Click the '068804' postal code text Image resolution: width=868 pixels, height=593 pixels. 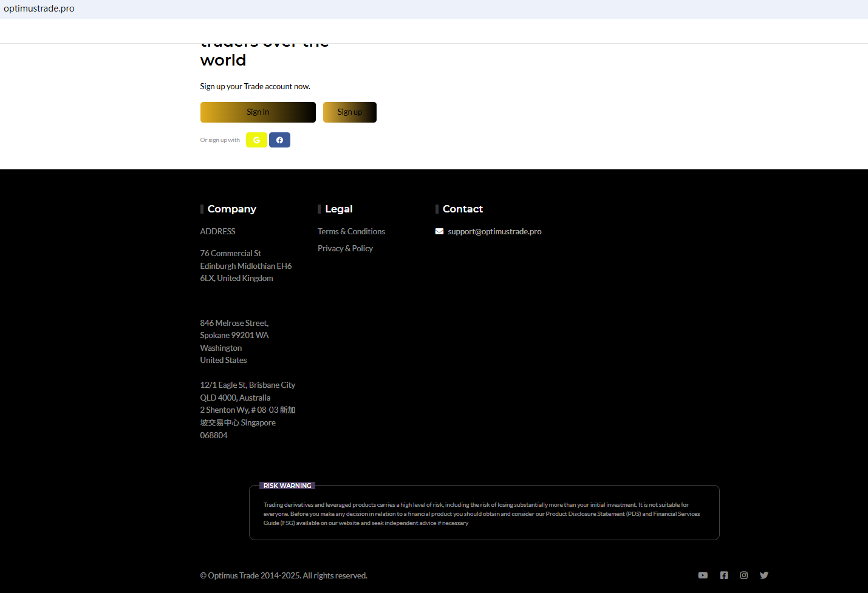click(214, 435)
